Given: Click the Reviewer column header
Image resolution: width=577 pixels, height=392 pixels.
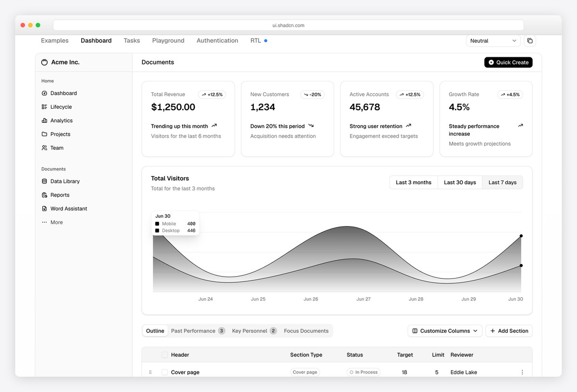Looking at the screenshot, I should click(462, 355).
